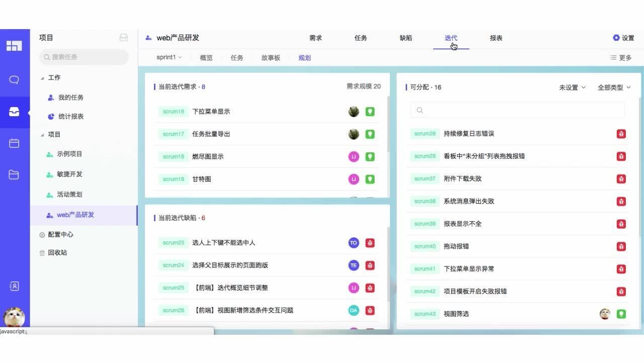Select the workbench icon in left sidebar
The width and height of the screenshot is (644, 362).
[x=15, y=112]
